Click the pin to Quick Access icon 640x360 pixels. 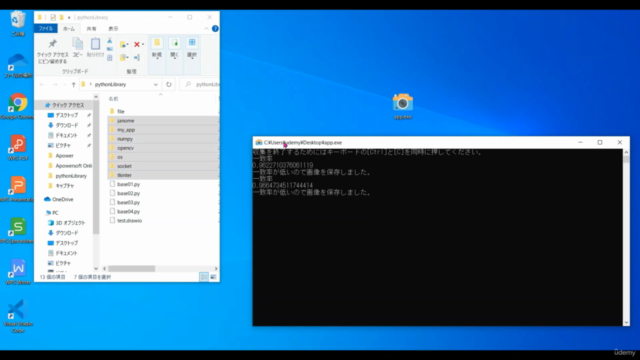coord(52,44)
